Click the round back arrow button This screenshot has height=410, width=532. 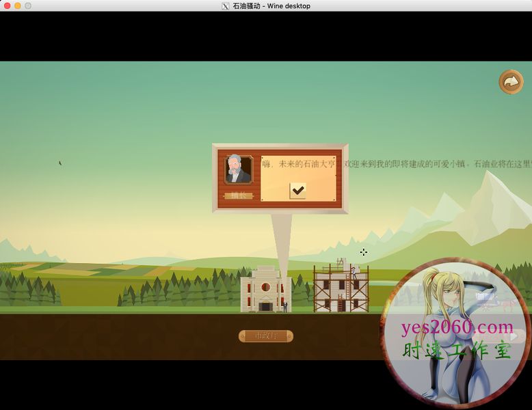(x=510, y=82)
